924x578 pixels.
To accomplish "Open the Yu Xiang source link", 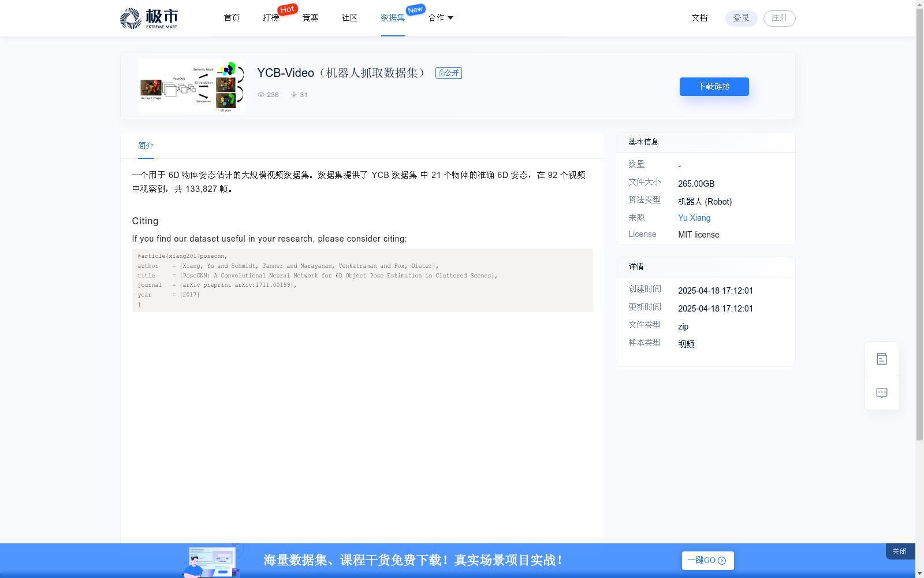I will point(694,218).
